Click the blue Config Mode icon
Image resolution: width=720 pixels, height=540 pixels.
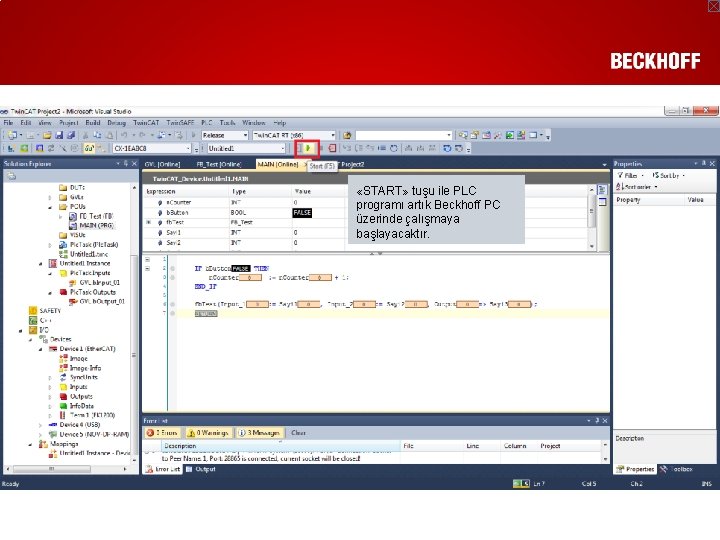click(39, 148)
